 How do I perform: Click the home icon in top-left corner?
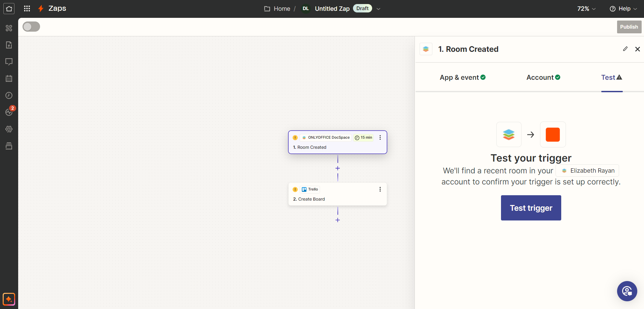click(9, 9)
